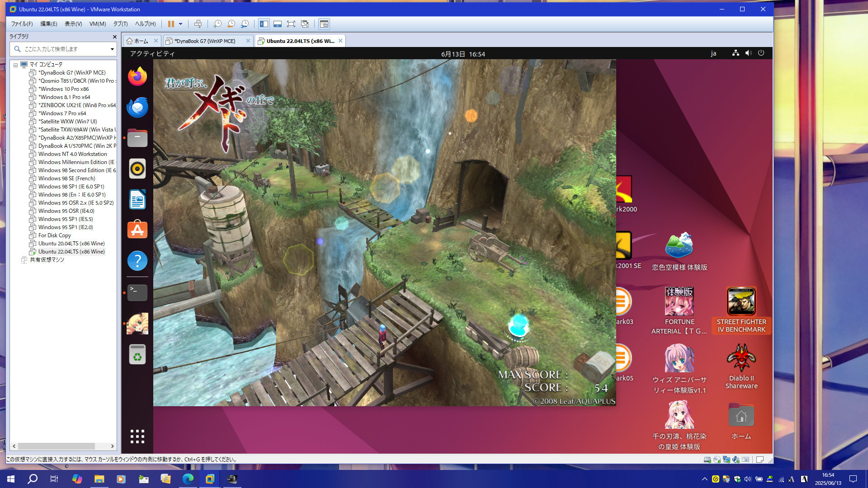Image resolution: width=868 pixels, height=488 pixels.
Task: Open the ホーム folder on the Ubuntu desktop
Action: [741, 421]
